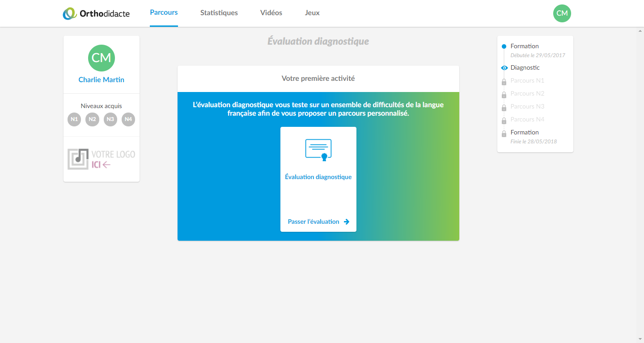Select Parcours N3 in the timeline
Image resolution: width=644 pixels, height=343 pixels.
coord(527,106)
